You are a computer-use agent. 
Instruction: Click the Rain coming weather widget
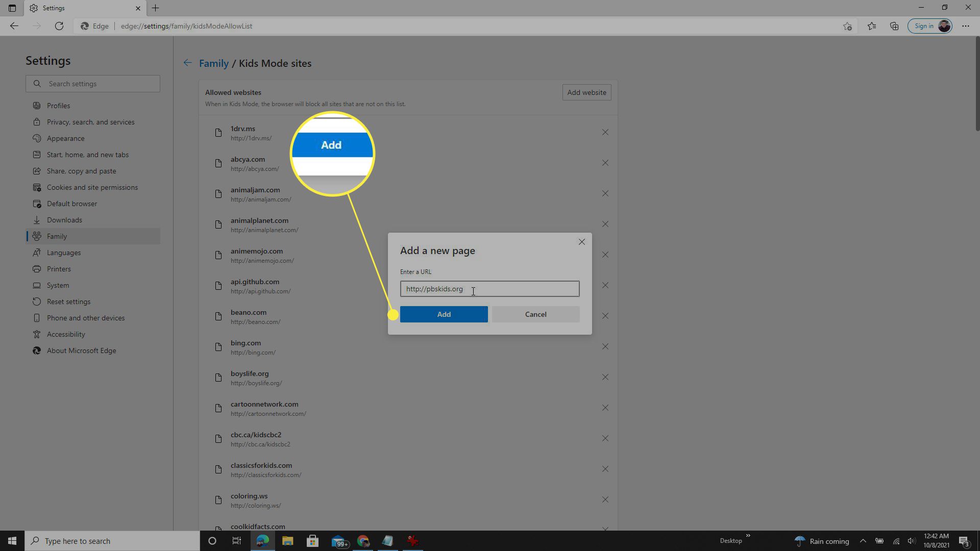[822, 541]
